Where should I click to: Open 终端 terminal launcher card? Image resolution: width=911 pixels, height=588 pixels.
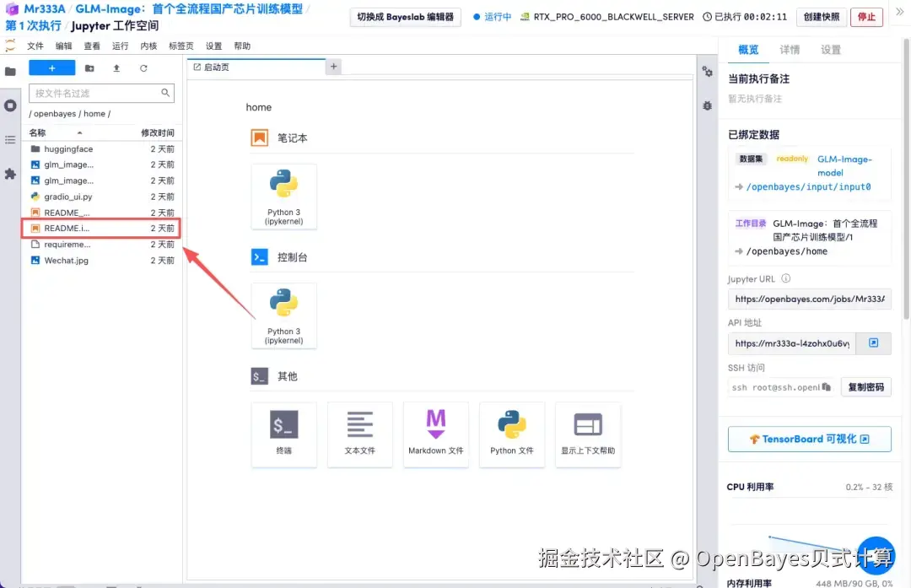tap(284, 434)
